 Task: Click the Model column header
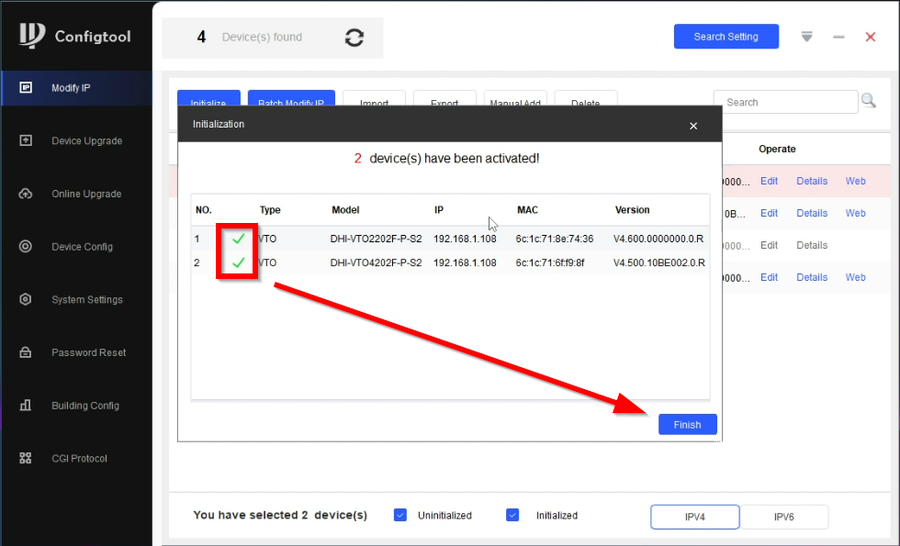pos(346,210)
